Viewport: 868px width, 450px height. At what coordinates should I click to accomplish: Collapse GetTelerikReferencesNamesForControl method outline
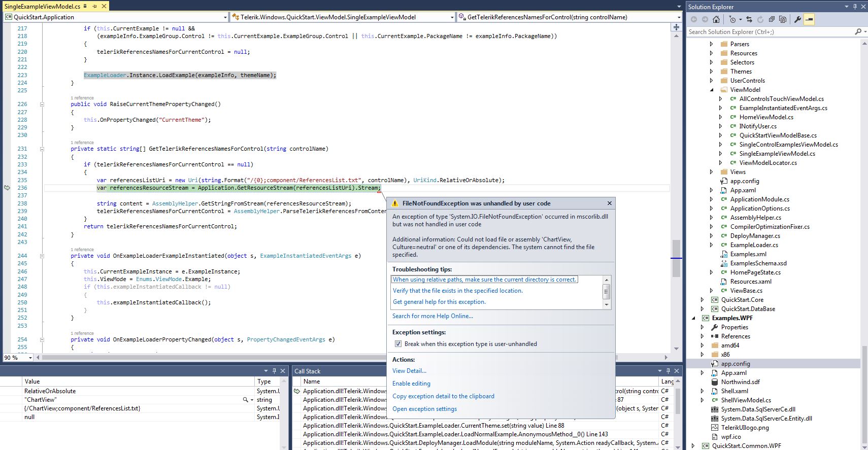click(x=42, y=149)
